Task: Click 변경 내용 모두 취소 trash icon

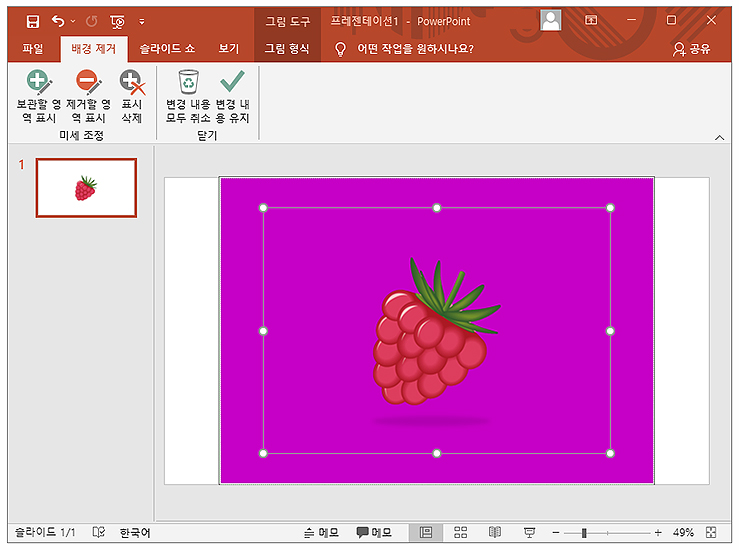Action: tap(188, 97)
